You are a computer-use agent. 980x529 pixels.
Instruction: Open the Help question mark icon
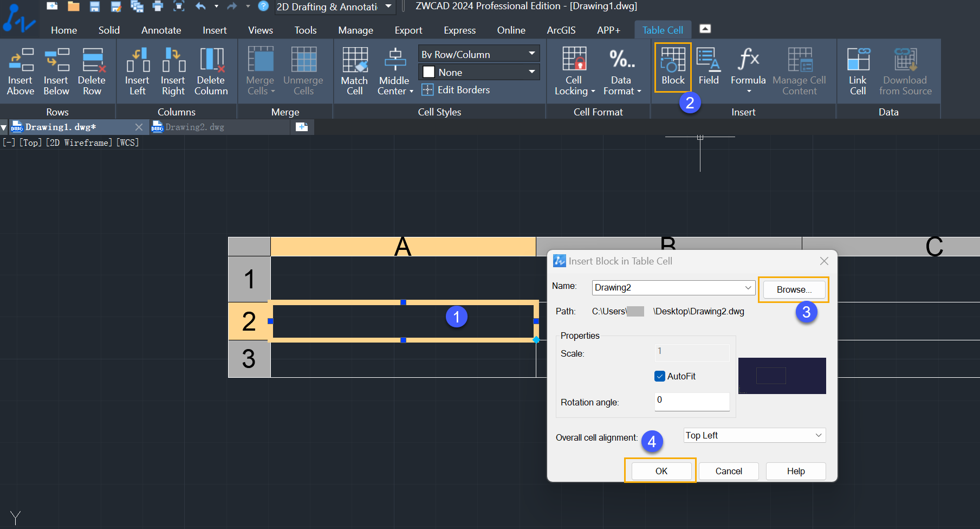tap(263, 6)
